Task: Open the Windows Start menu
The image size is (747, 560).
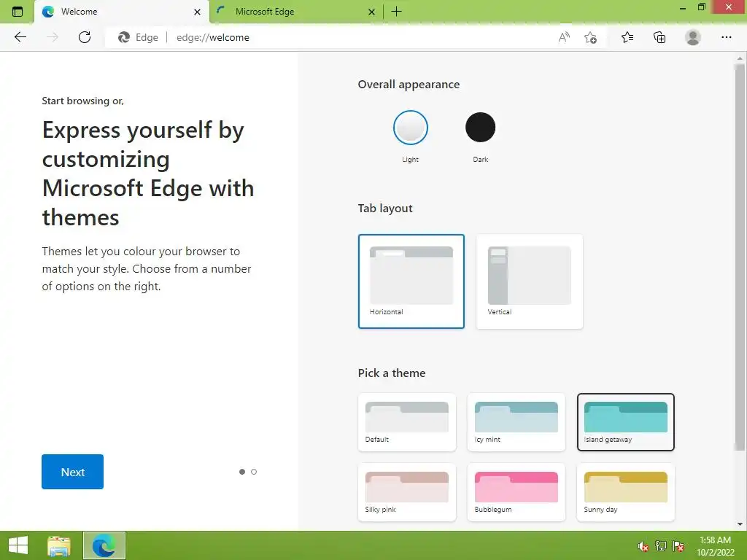Action: pos(18,545)
